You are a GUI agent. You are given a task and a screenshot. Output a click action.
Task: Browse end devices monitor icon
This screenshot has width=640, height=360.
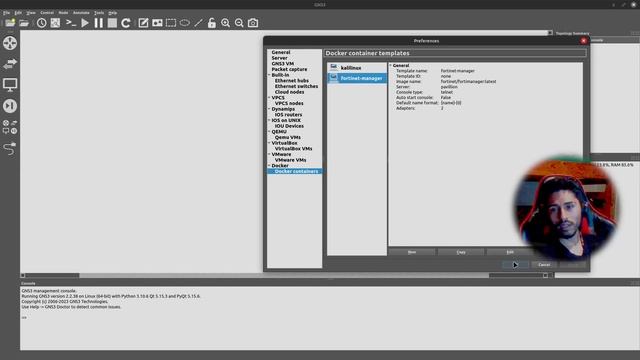coord(10,85)
